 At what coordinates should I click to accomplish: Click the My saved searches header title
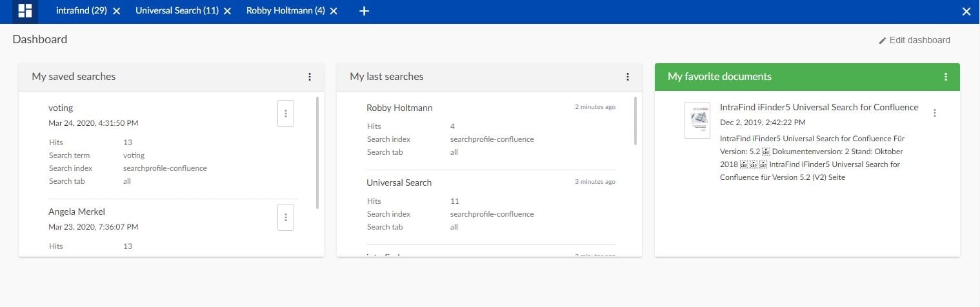[74, 76]
